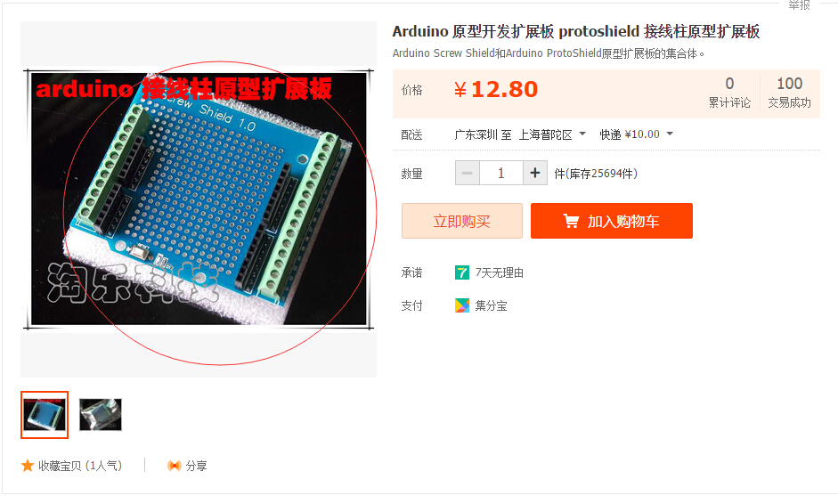
Task: Click the 收藏宝贝 favorite link
Action: pos(79,466)
